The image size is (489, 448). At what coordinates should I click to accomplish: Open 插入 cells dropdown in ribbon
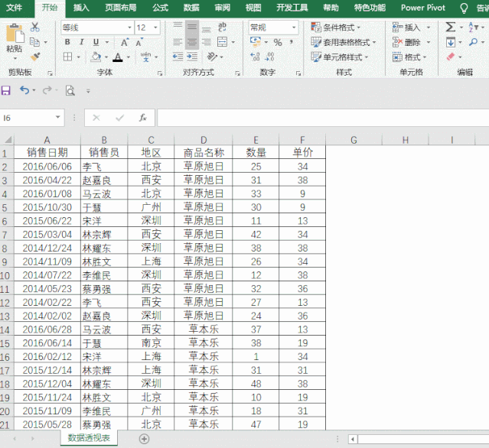pos(429,28)
